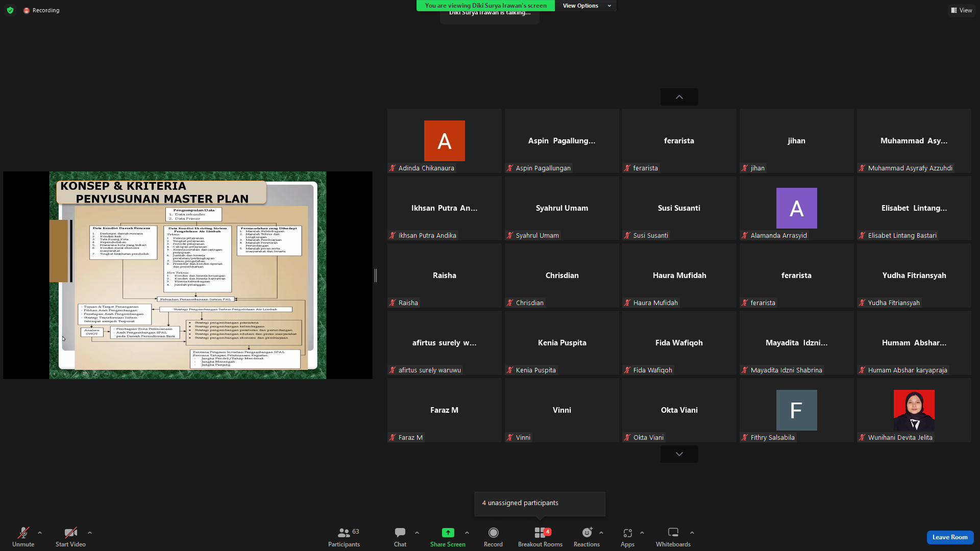Click the mute icon beside afirtus surely waruwu
The height and width of the screenshot is (551, 980).
tap(393, 370)
